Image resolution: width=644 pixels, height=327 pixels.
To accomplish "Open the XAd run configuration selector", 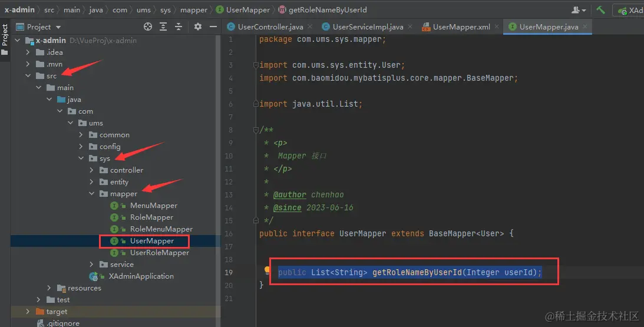I will coord(630,10).
